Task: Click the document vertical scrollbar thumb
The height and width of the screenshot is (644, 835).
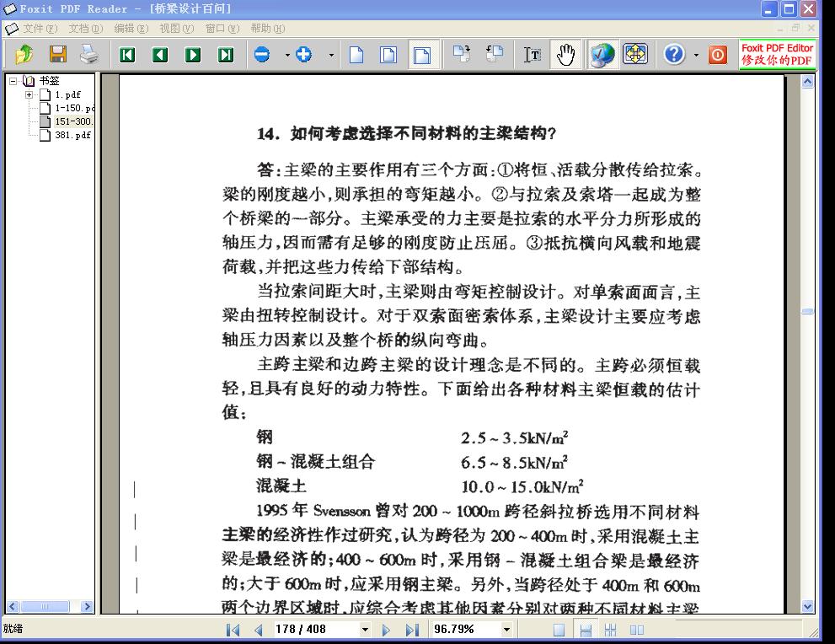Action: pyautogui.click(x=807, y=312)
